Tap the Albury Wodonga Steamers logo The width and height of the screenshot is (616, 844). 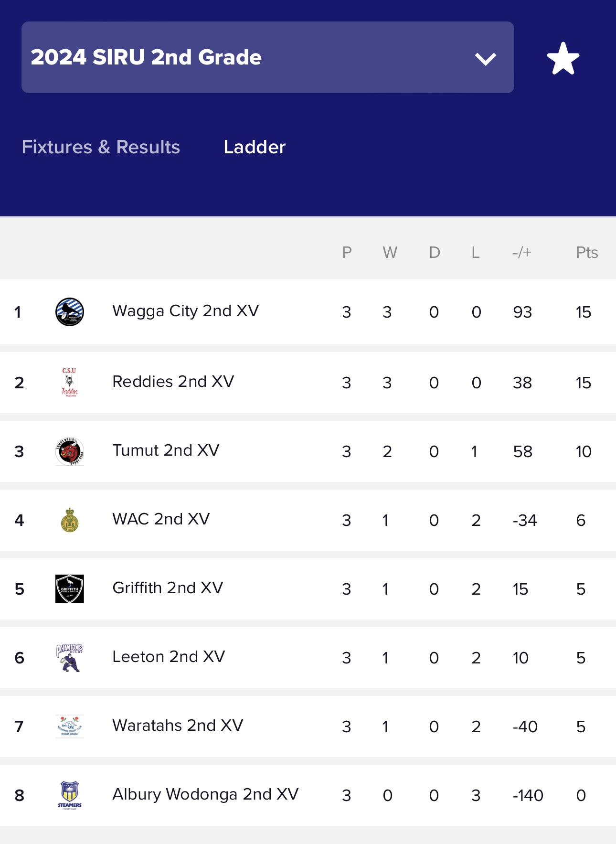pyautogui.click(x=70, y=795)
